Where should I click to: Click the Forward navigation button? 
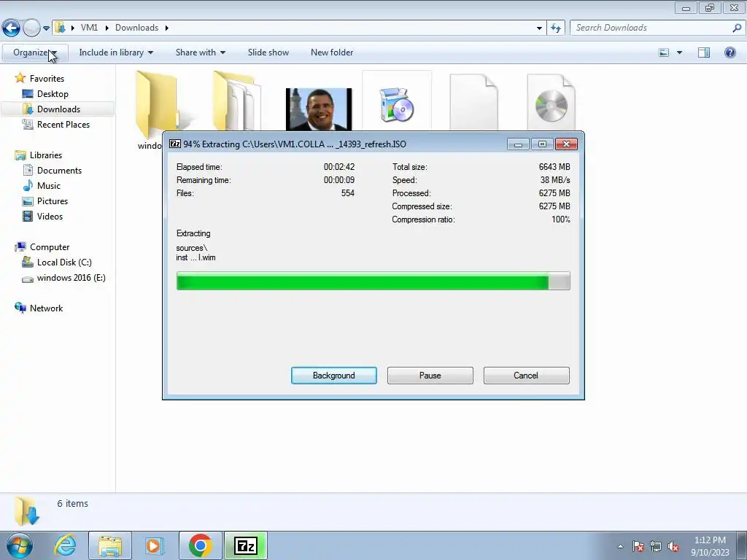click(31, 28)
